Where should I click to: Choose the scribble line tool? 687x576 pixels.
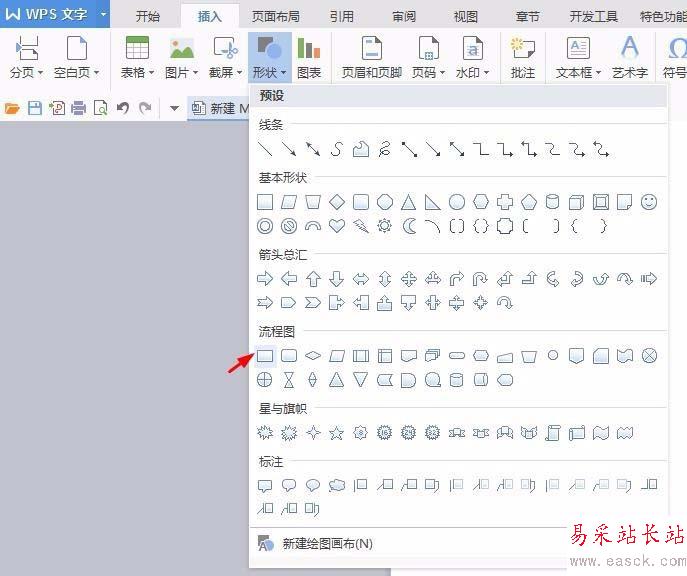point(384,149)
